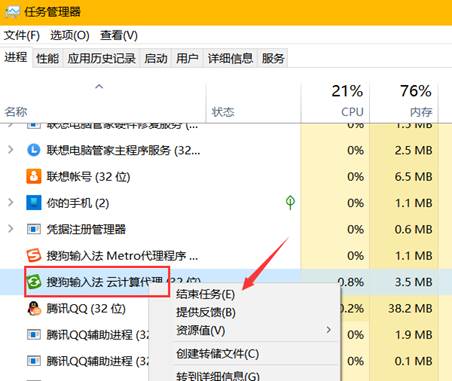Select the 搜狗输入法 Metro代理程序 icon
Screen dimensions: 452x381
[34, 256]
